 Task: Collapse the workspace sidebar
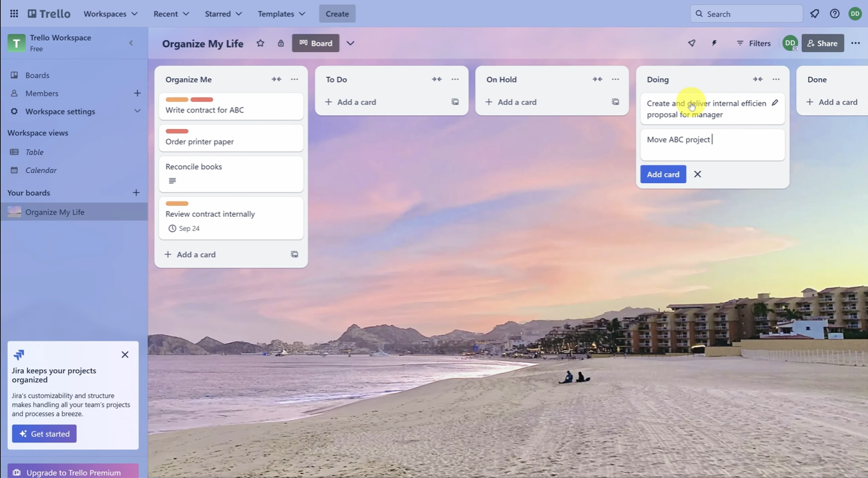tap(131, 43)
